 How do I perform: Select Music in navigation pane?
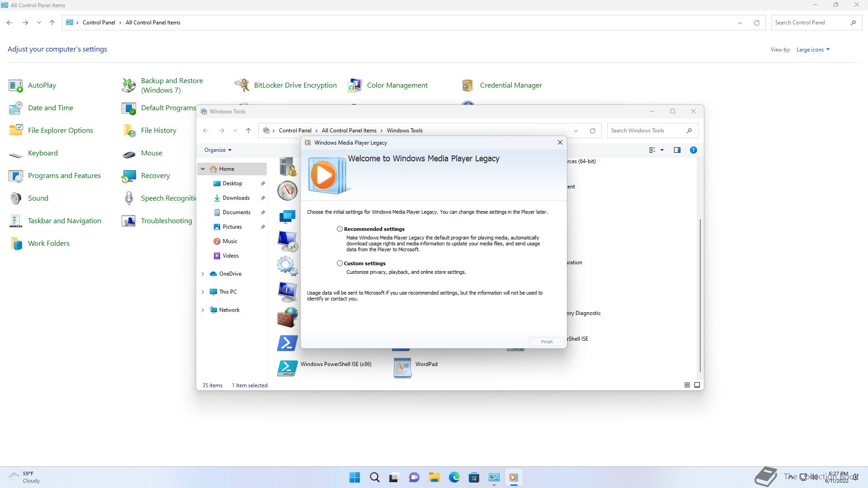[x=230, y=241]
